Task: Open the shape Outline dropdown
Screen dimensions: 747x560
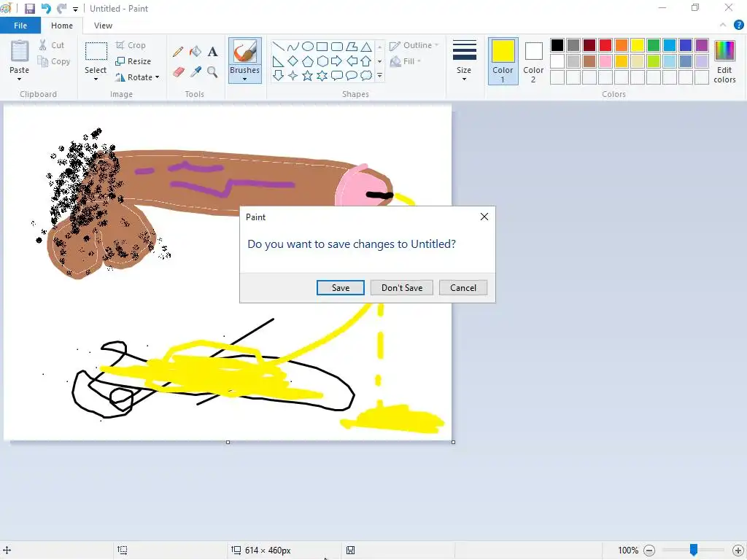Action: click(414, 45)
